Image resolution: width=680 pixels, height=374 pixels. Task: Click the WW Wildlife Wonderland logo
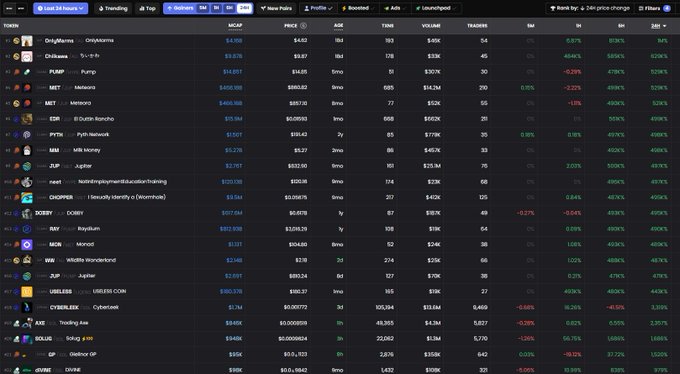click(27, 260)
